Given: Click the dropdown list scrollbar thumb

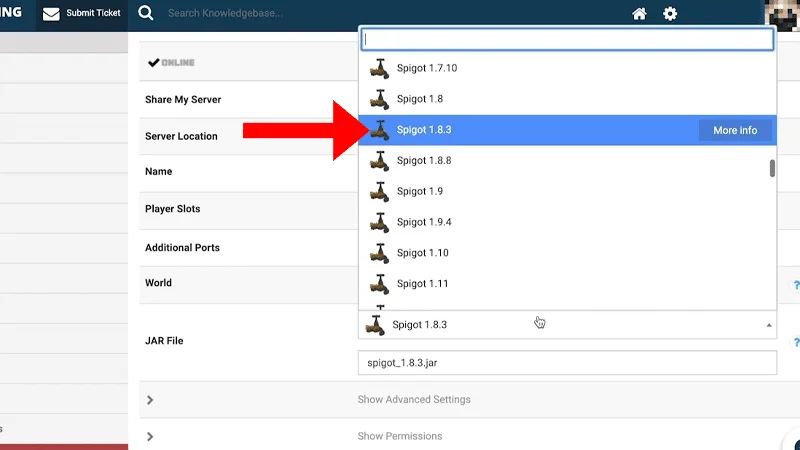Looking at the screenshot, I should pos(772,168).
